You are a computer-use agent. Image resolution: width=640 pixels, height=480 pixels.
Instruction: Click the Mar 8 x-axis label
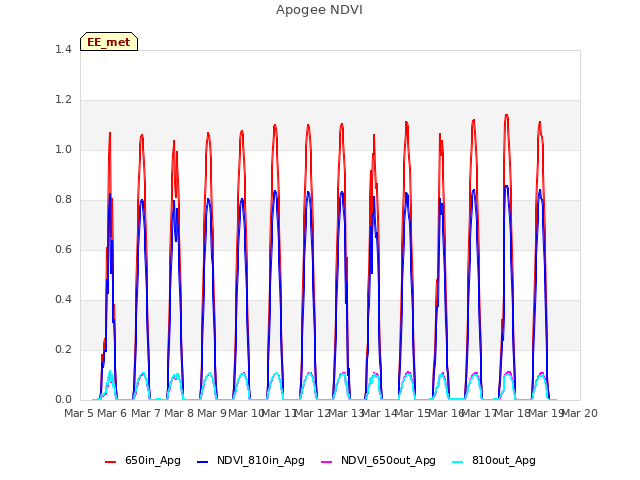pos(179,413)
